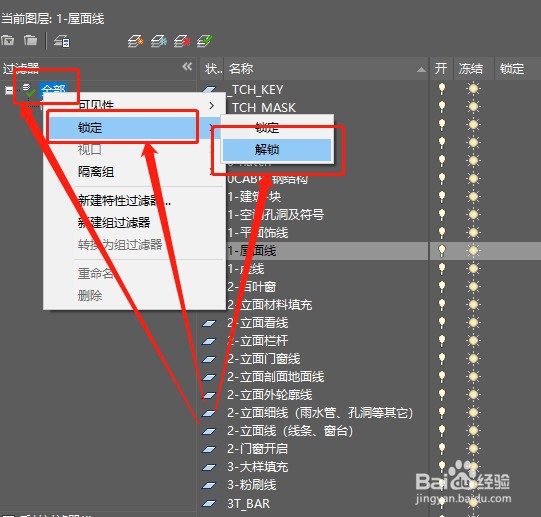Image resolution: width=541 pixels, height=517 pixels.
Task: Collapse the filter tree minus box
Action: tap(9, 90)
